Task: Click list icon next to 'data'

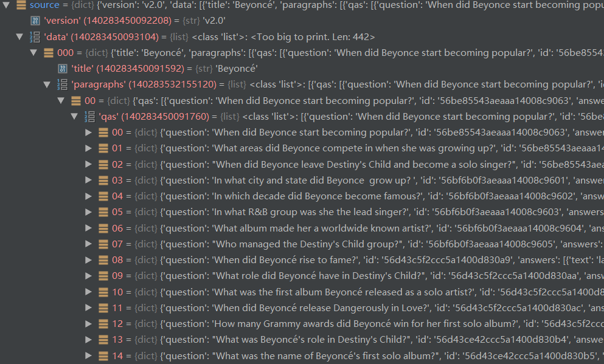Action: [35, 37]
